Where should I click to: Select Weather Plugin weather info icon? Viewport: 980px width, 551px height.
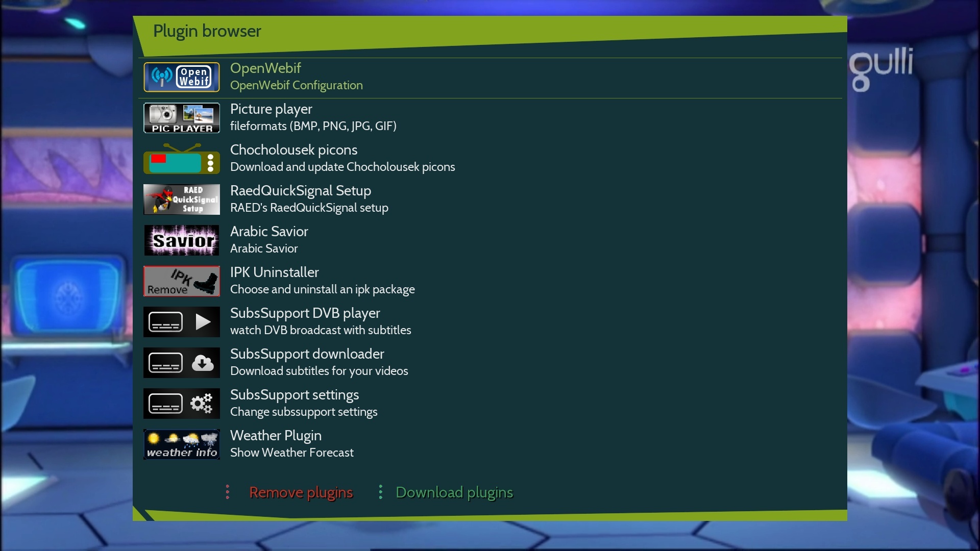pos(182,443)
